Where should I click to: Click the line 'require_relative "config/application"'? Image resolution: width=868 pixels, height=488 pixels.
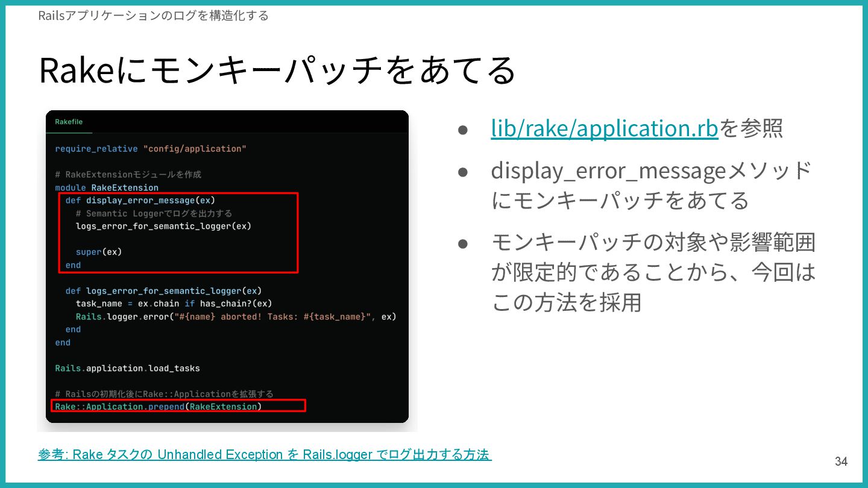click(x=151, y=149)
